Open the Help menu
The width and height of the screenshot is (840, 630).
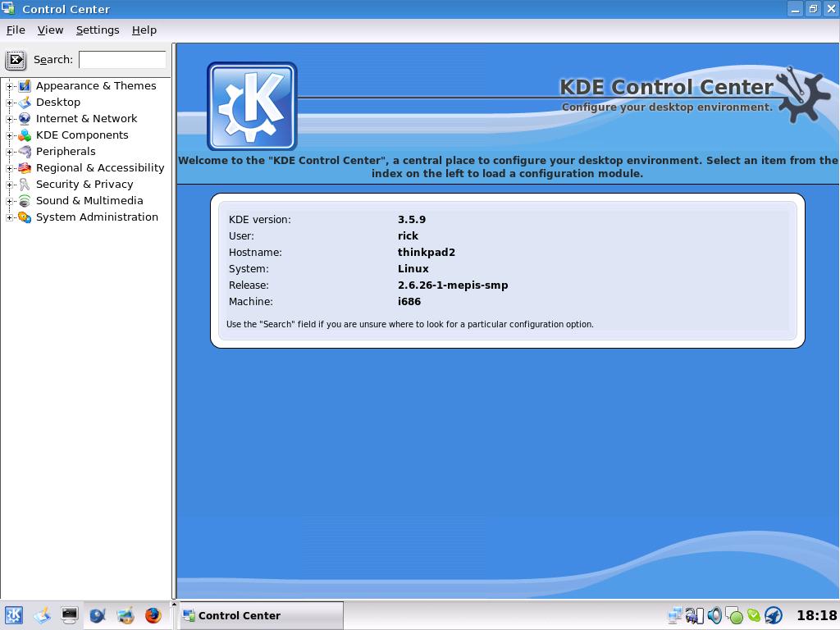[x=144, y=30]
